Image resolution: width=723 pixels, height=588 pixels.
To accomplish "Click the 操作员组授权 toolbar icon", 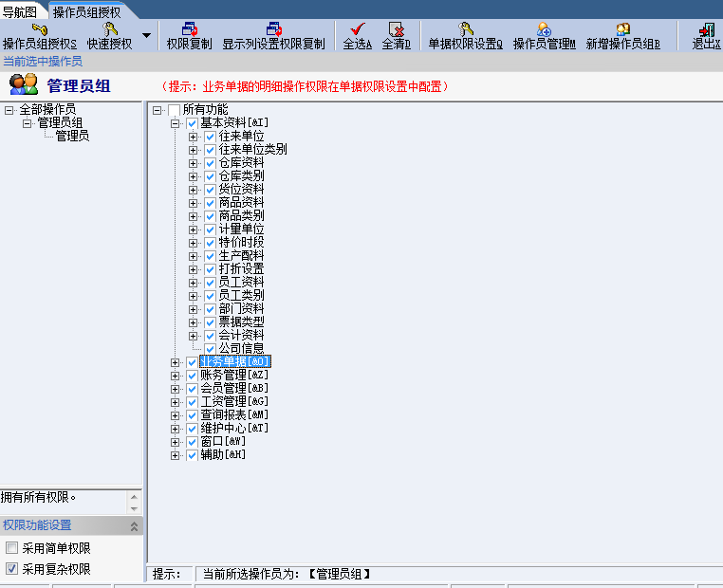I will (40, 29).
